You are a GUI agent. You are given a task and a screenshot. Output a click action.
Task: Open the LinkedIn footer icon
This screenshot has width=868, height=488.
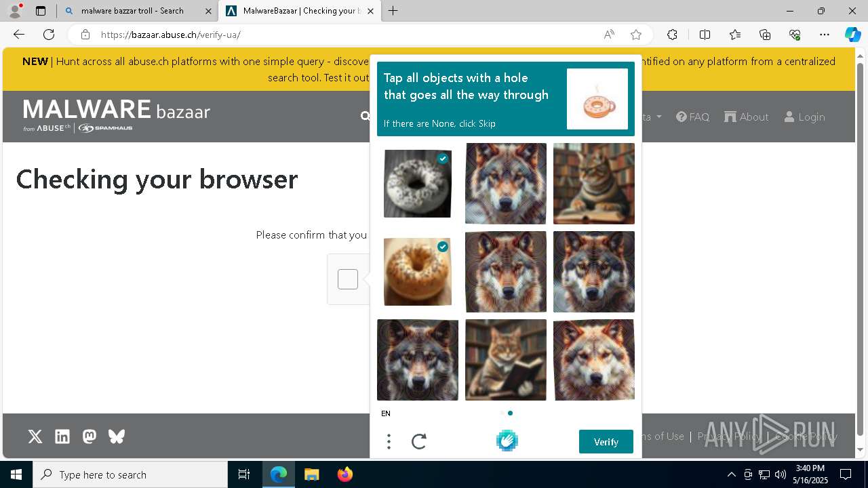pyautogui.click(x=62, y=436)
